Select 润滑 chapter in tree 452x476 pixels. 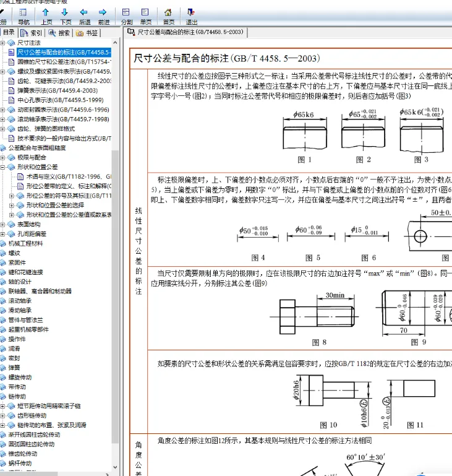click(14, 349)
